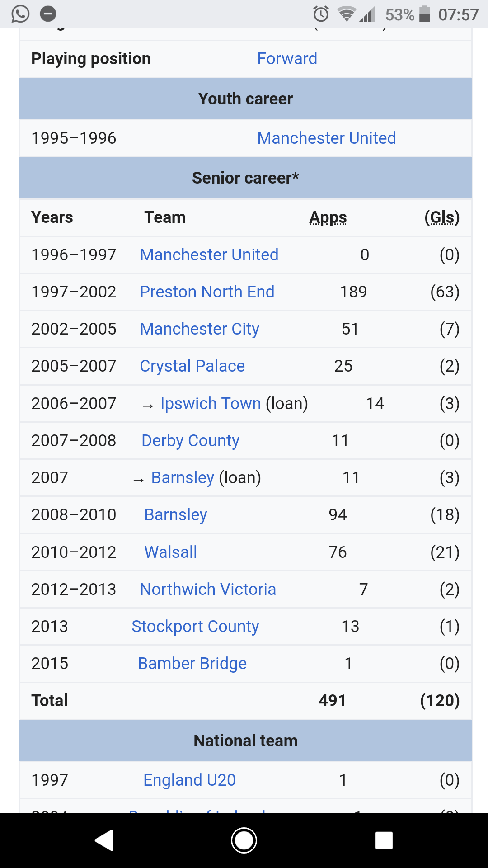Open the Northwich Victoria link
This screenshot has width=488, height=868.
coord(208,589)
